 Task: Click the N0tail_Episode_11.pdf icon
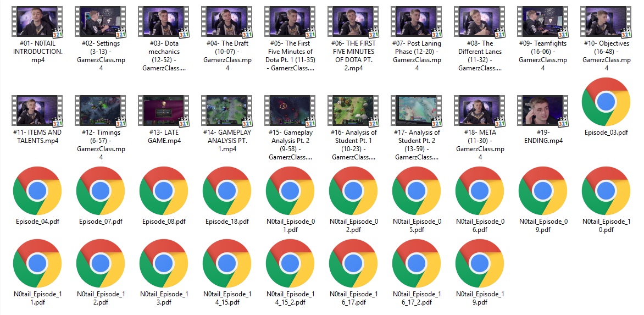click(36, 263)
